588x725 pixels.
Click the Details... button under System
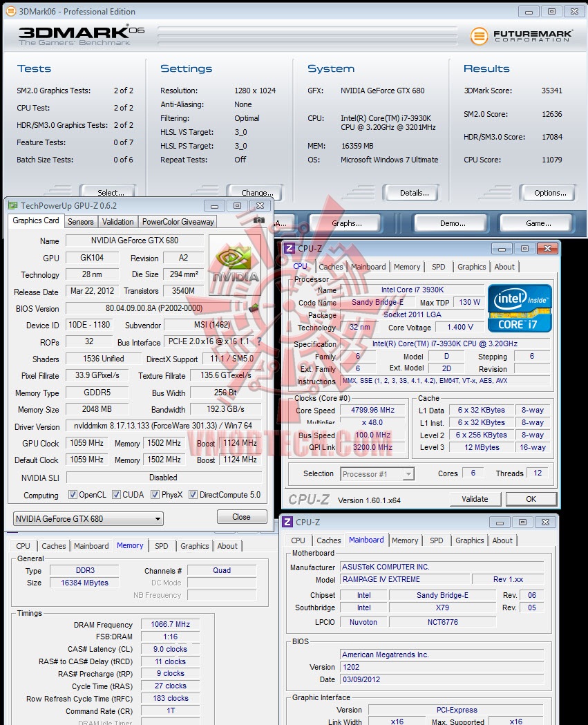click(x=411, y=193)
